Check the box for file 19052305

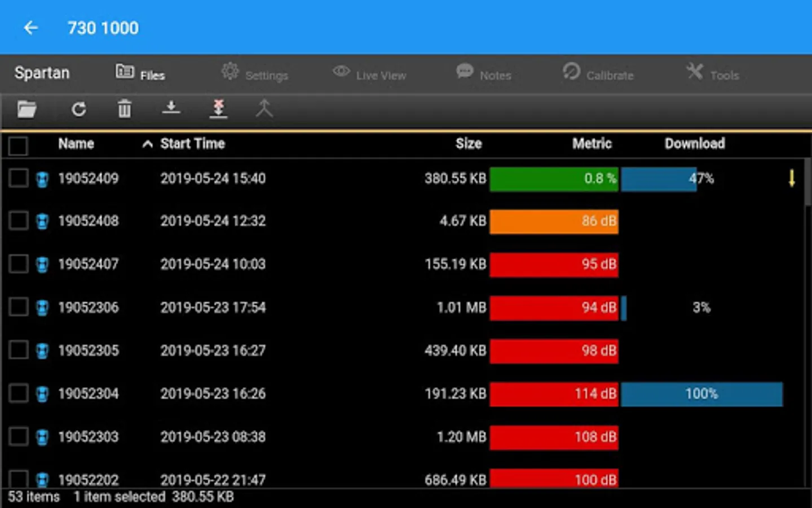18,350
